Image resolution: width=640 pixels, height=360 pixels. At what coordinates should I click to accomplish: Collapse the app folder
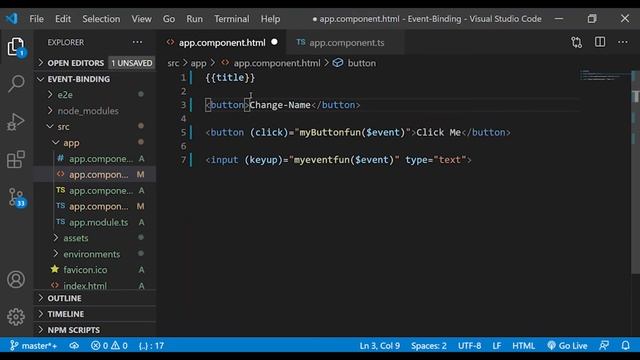click(x=71, y=143)
